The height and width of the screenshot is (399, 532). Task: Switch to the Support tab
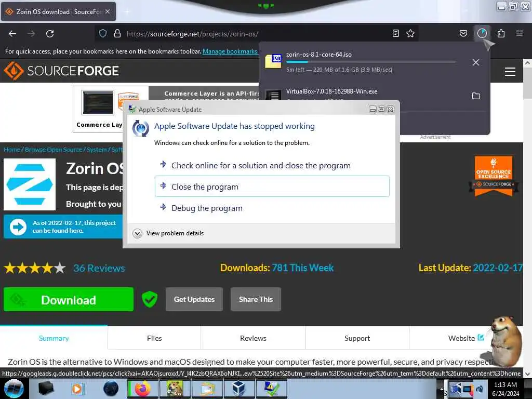pos(357,338)
